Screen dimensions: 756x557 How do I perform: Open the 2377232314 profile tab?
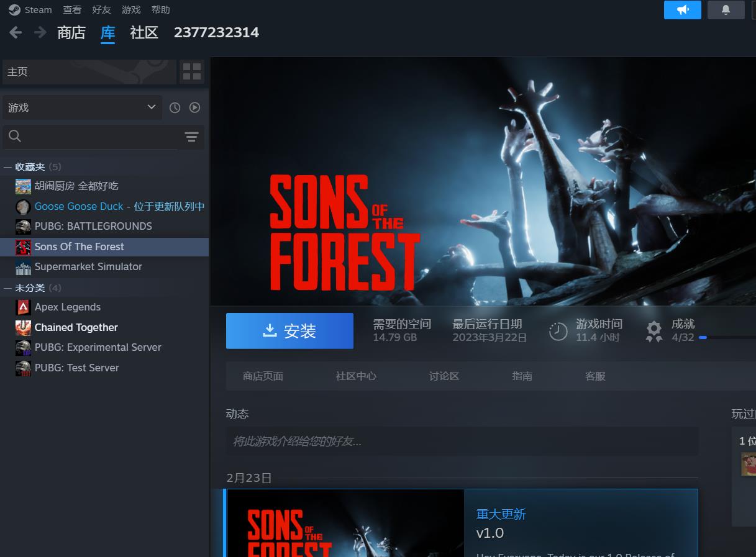click(x=216, y=33)
